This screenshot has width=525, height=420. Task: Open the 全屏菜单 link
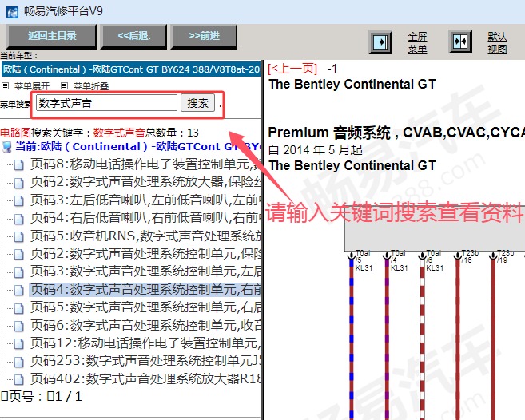(417, 43)
